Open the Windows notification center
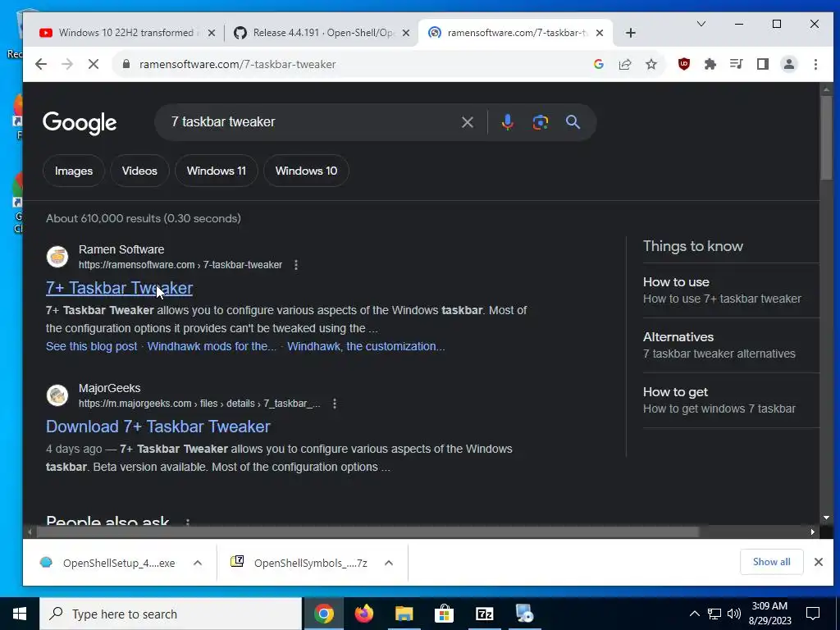The image size is (840, 630). pos(813,614)
